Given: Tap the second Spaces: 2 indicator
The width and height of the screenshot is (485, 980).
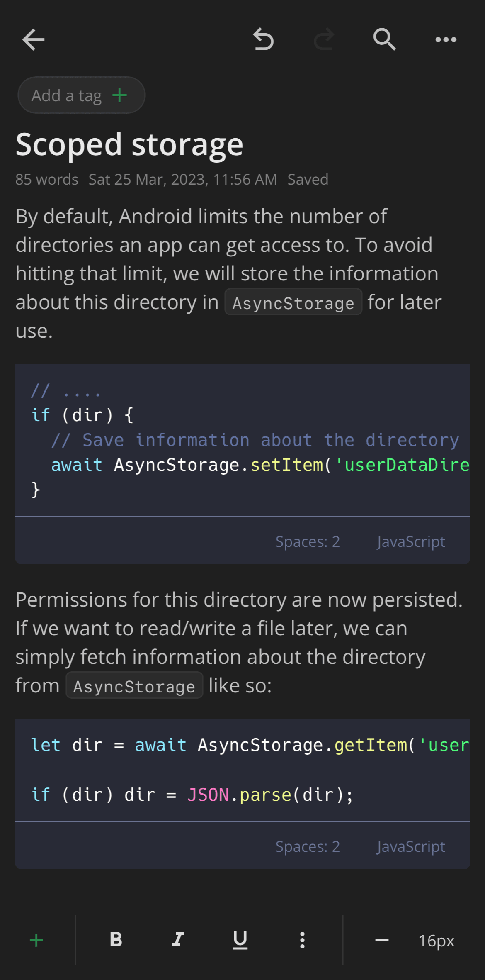Looking at the screenshot, I should click(x=308, y=846).
